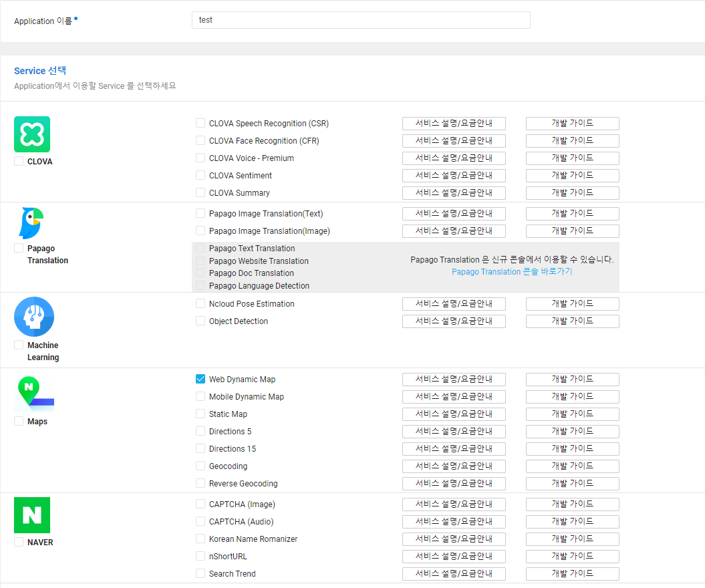Uncheck the Web Dynamic Map checkbox

click(x=200, y=379)
